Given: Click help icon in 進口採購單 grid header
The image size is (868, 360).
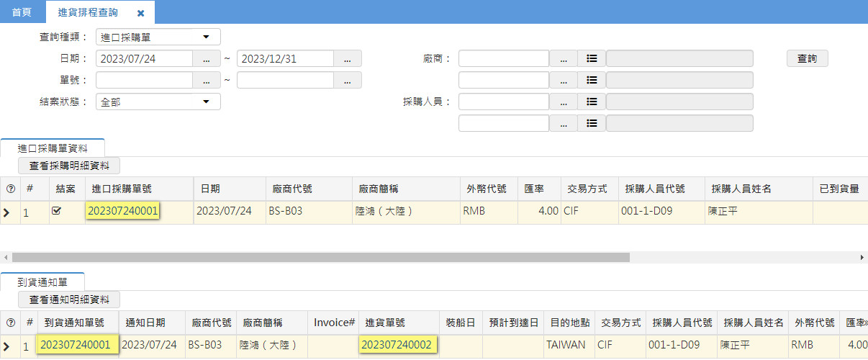Looking at the screenshot, I should (x=10, y=189).
